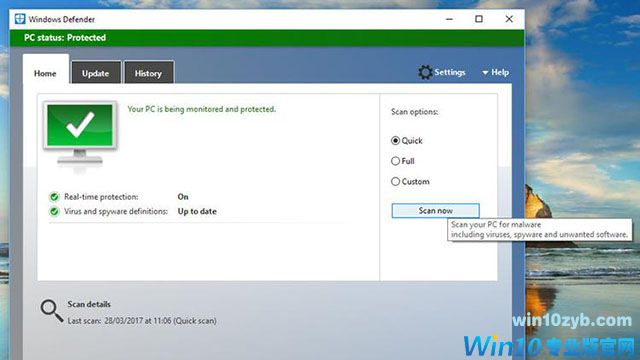Click the 'Real-time protection:' label

pos(101,197)
